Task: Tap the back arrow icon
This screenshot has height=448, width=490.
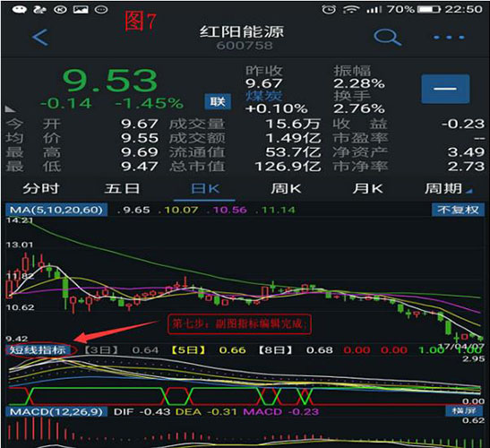Action: 40,38
